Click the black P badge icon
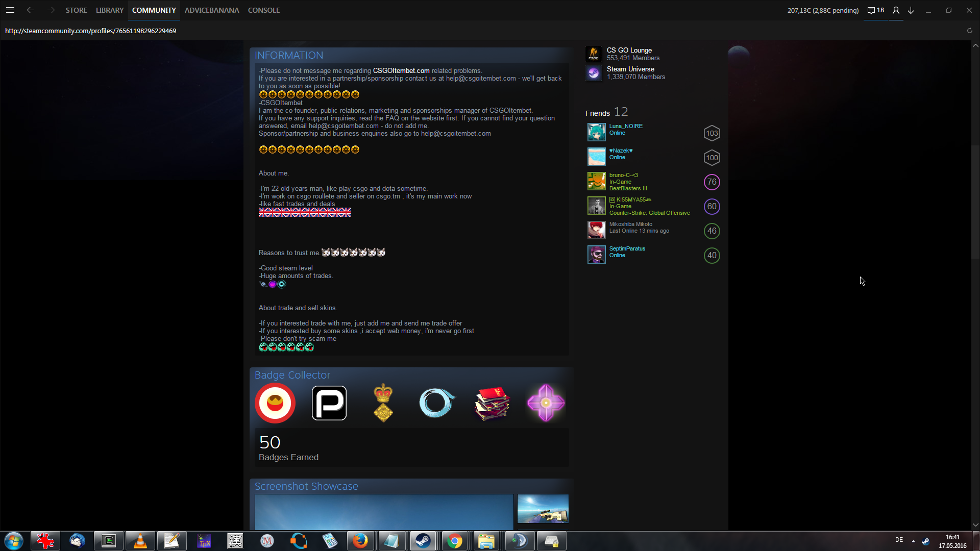Screen dimensions: 980x551 [x=329, y=403]
